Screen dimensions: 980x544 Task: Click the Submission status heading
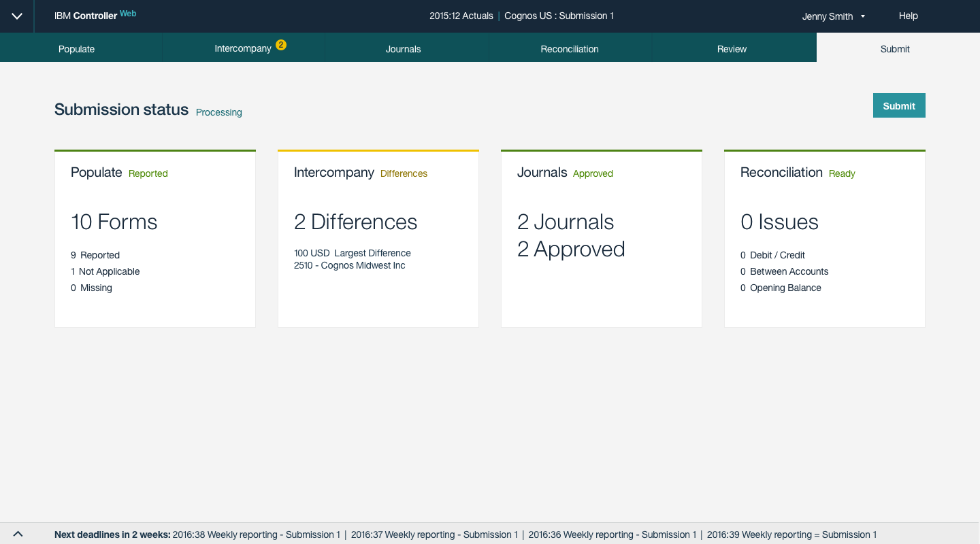pyautogui.click(x=121, y=109)
